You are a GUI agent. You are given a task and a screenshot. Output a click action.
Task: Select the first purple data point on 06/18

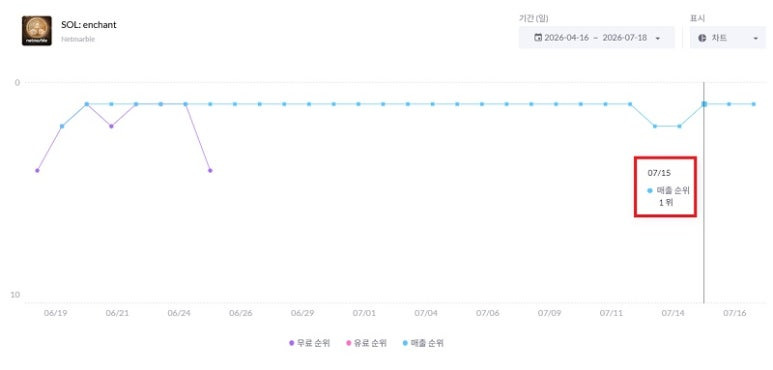[37, 170]
